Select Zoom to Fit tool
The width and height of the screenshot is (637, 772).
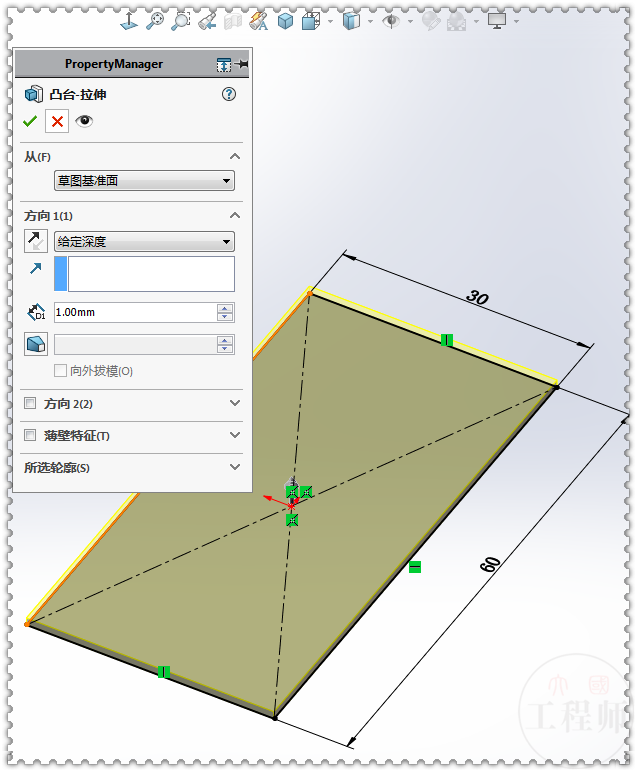tap(155, 21)
